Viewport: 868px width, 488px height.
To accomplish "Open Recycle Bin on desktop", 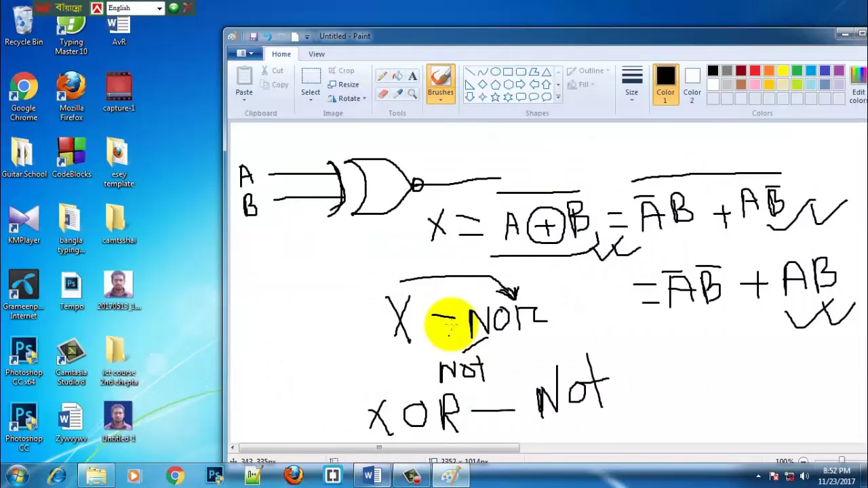I will pyautogui.click(x=24, y=26).
